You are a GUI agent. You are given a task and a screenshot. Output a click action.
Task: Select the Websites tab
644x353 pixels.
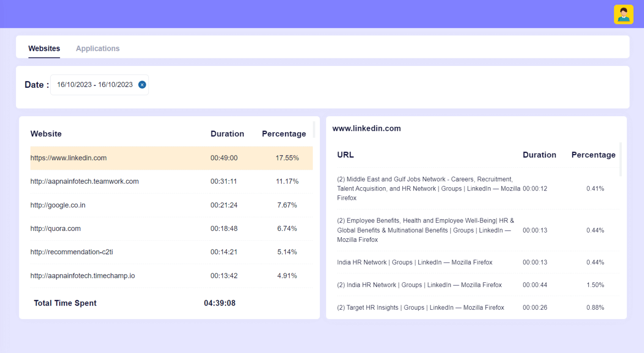click(44, 49)
